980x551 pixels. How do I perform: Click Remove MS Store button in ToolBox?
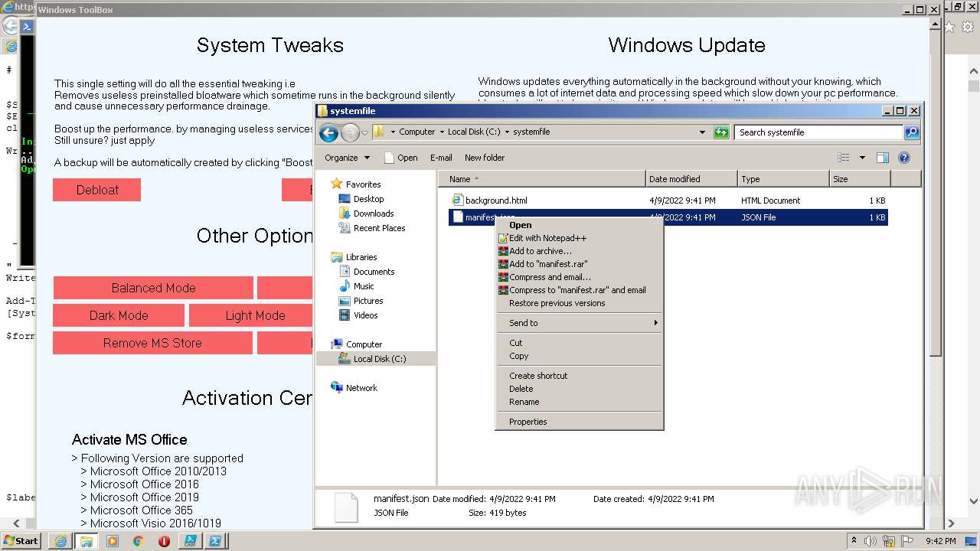point(152,343)
